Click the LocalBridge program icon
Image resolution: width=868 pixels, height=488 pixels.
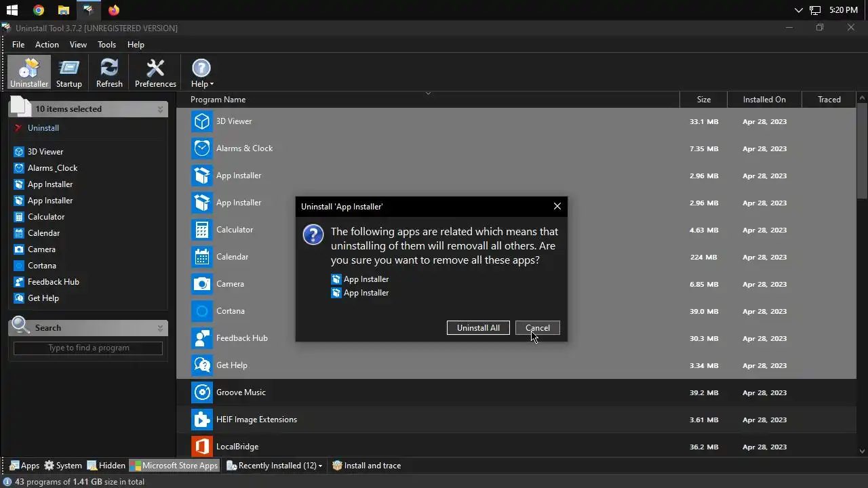(201, 447)
